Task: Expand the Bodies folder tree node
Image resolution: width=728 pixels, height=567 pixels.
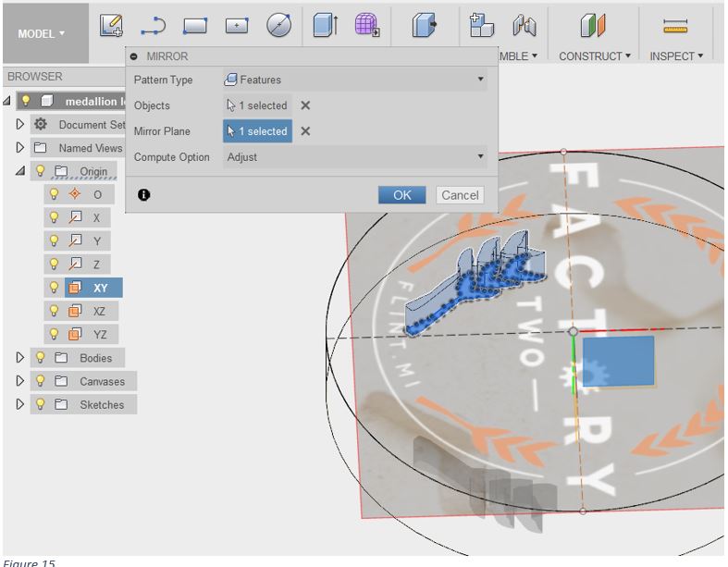Action: (x=20, y=358)
